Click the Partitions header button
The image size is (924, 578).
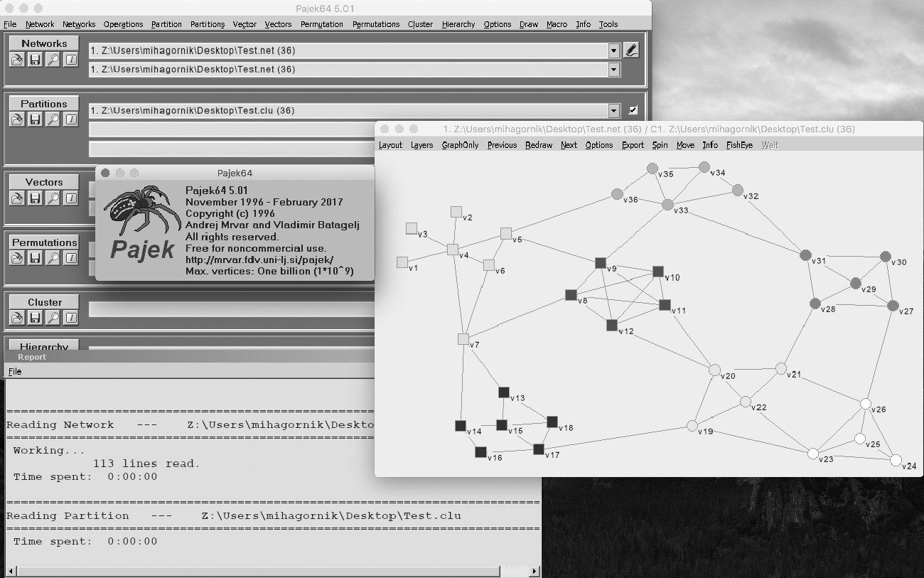coord(44,104)
